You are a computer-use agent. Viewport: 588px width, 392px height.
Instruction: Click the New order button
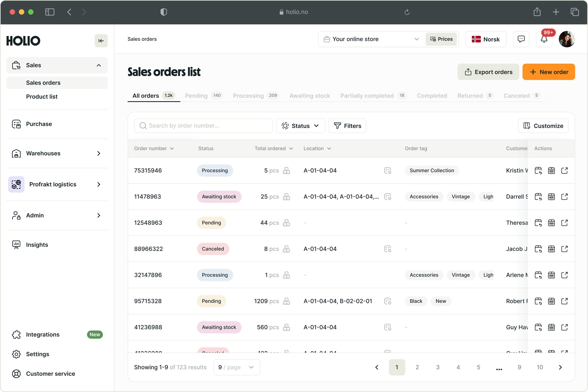(549, 72)
